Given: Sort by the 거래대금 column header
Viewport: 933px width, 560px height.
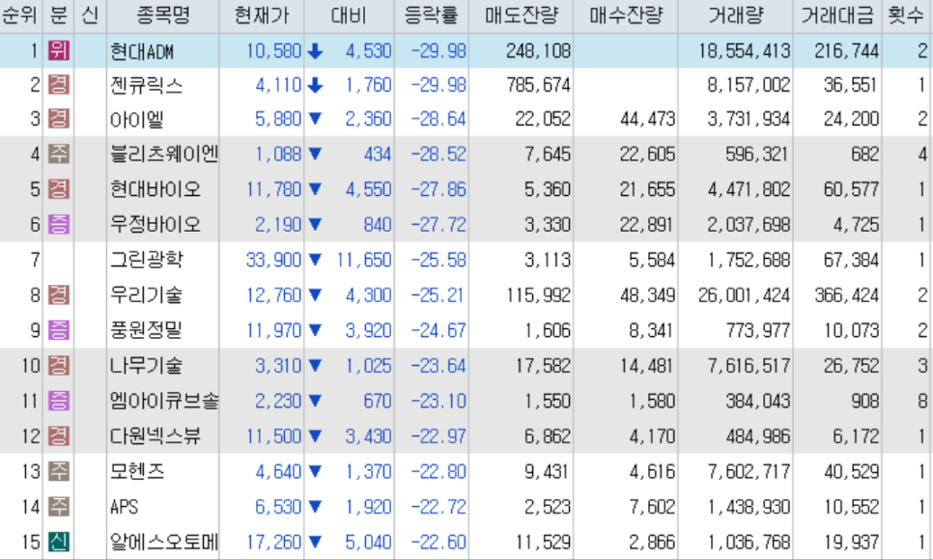Looking at the screenshot, I should [x=837, y=15].
